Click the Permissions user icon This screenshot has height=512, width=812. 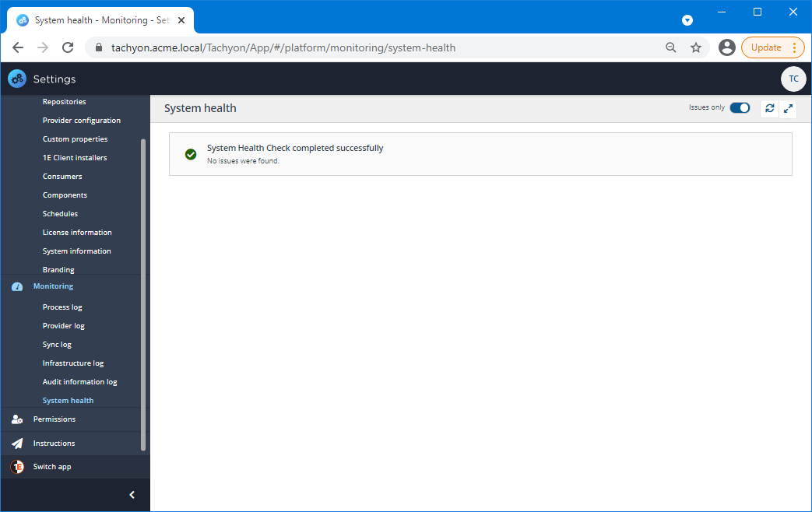(x=17, y=419)
